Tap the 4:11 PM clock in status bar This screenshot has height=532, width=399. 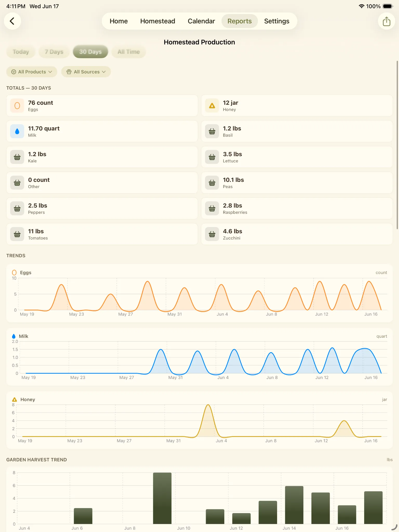tap(16, 6)
